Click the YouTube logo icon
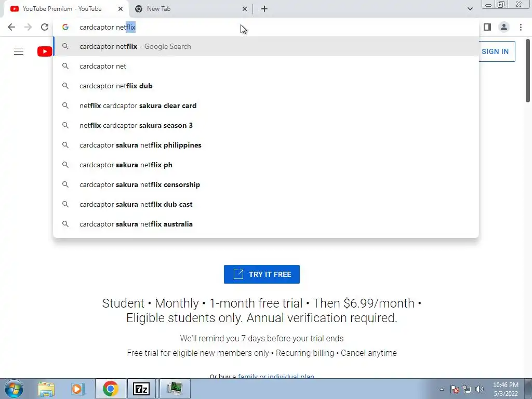 click(x=45, y=51)
